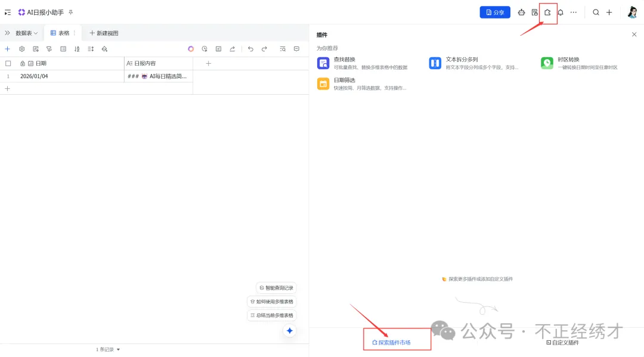Image resolution: width=644 pixels, height=357 pixels.
Task: Open the comments icon in the toolbar
Action: coord(296,49)
